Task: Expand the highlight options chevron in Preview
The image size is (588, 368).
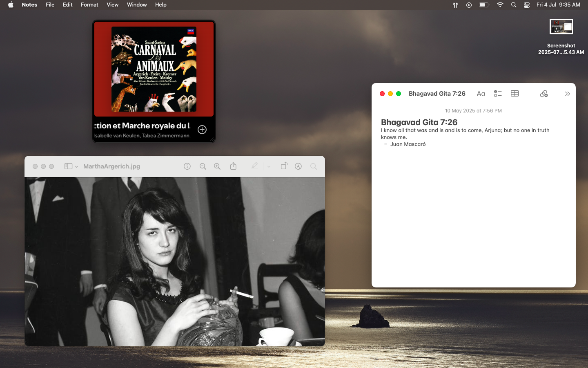Action: pyautogui.click(x=269, y=167)
